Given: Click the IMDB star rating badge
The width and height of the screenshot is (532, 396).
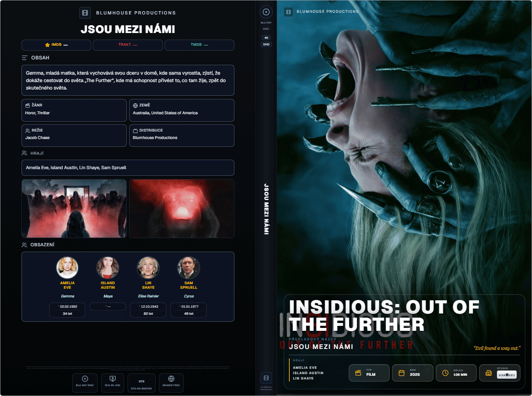Looking at the screenshot, I should pos(56,45).
